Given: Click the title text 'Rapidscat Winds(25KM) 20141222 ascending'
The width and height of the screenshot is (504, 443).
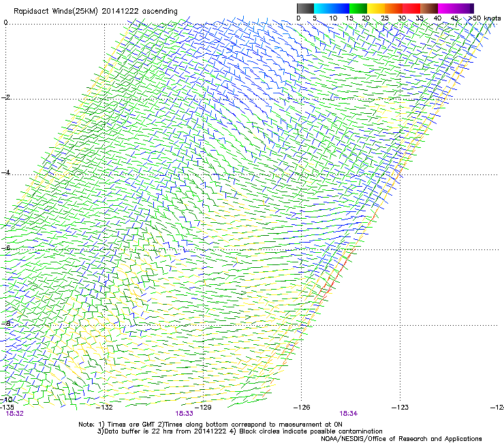Looking at the screenshot, I should [x=95, y=12].
